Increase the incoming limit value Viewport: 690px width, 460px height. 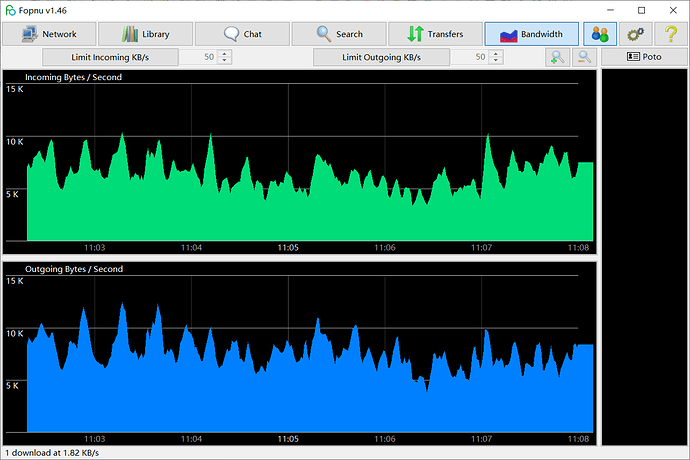click(224, 54)
